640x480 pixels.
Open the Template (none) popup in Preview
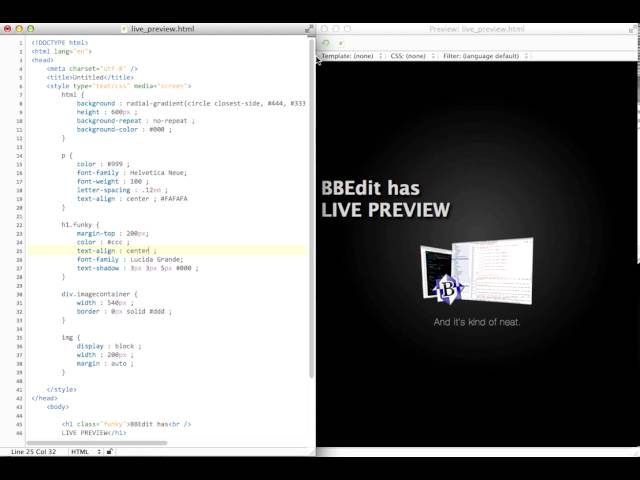pos(352,56)
